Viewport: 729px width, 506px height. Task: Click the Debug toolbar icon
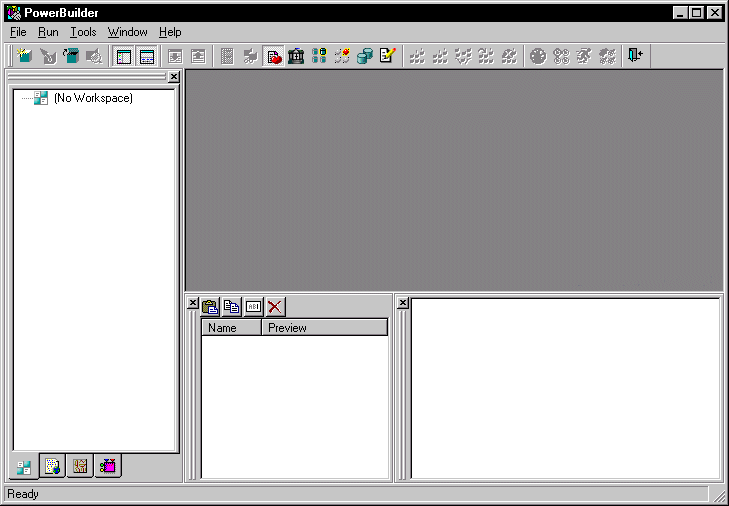click(x=538, y=56)
